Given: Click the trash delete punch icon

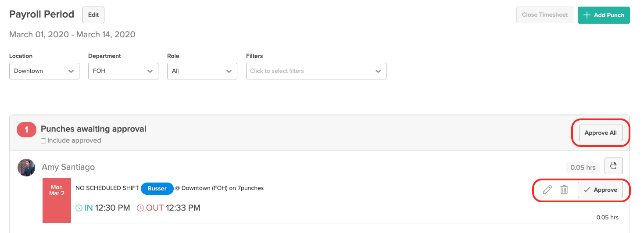Looking at the screenshot, I should point(564,190).
